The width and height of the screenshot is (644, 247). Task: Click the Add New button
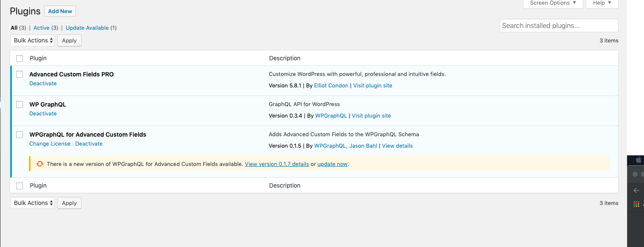pos(60,11)
